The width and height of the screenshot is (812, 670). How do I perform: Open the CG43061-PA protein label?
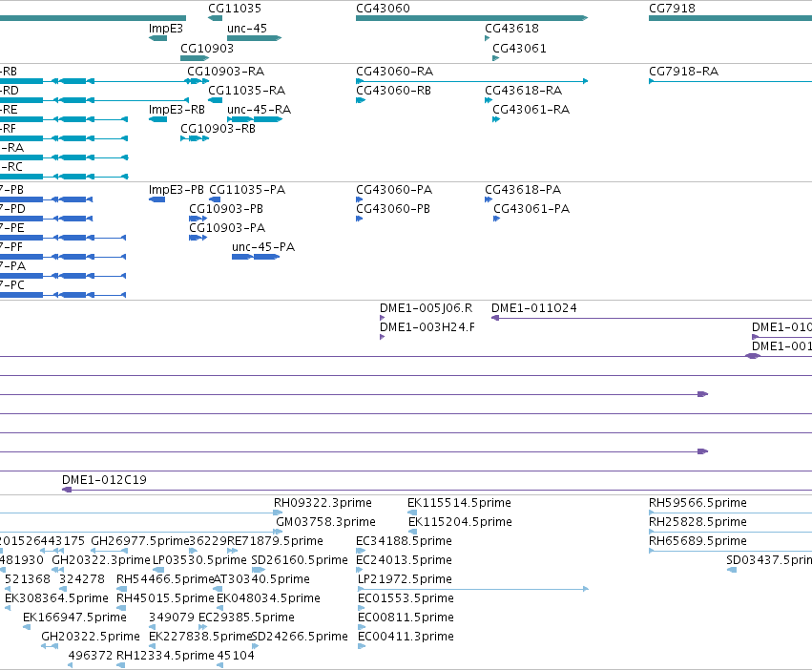(531, 209)
